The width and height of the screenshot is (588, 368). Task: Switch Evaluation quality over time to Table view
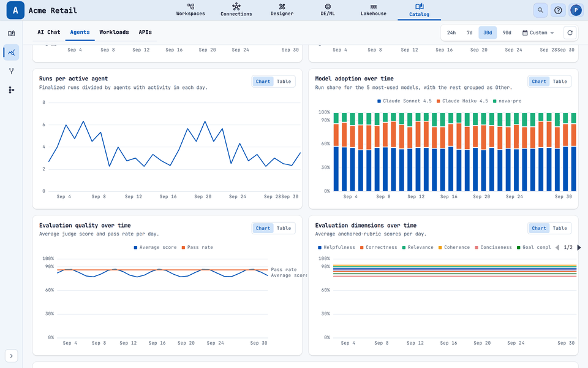(284, 228)
